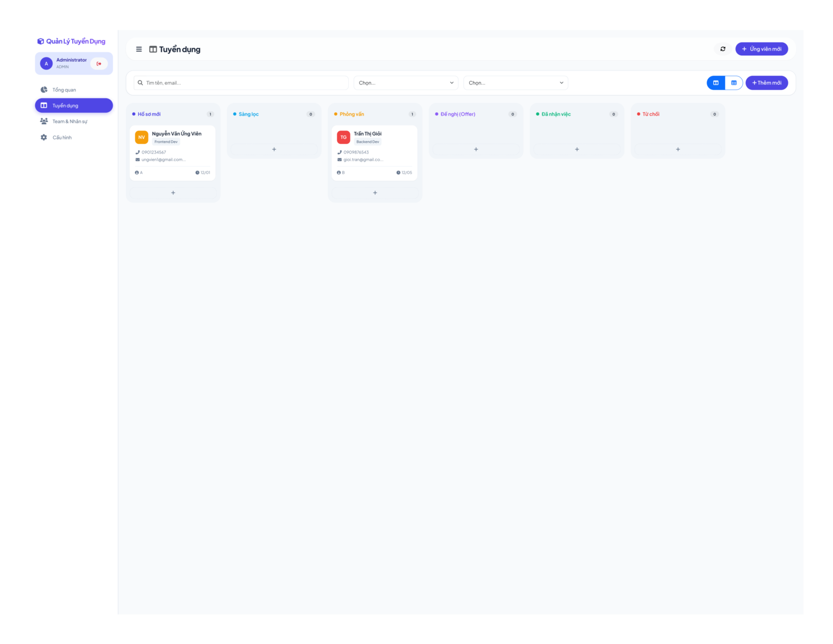Add card under Đã nhận việc column
The width and height of the screenshot is (833, 644).
click(576, 149)
